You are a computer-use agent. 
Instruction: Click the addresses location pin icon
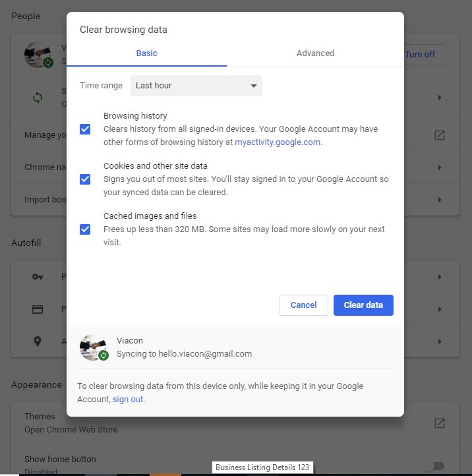tap(38, 342)
